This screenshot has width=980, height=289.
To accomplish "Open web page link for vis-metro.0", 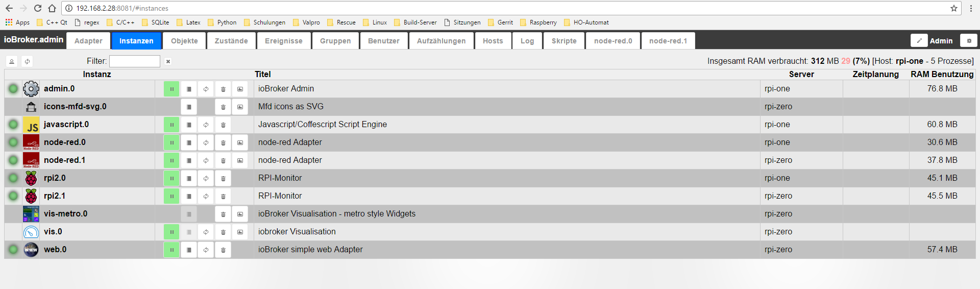I will pyautogui.click(x=240, y=214).
